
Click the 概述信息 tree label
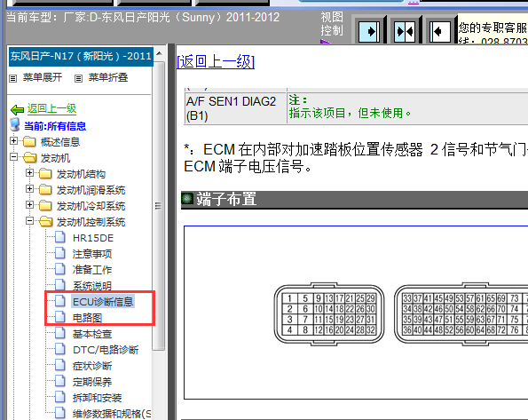[60, 142]
